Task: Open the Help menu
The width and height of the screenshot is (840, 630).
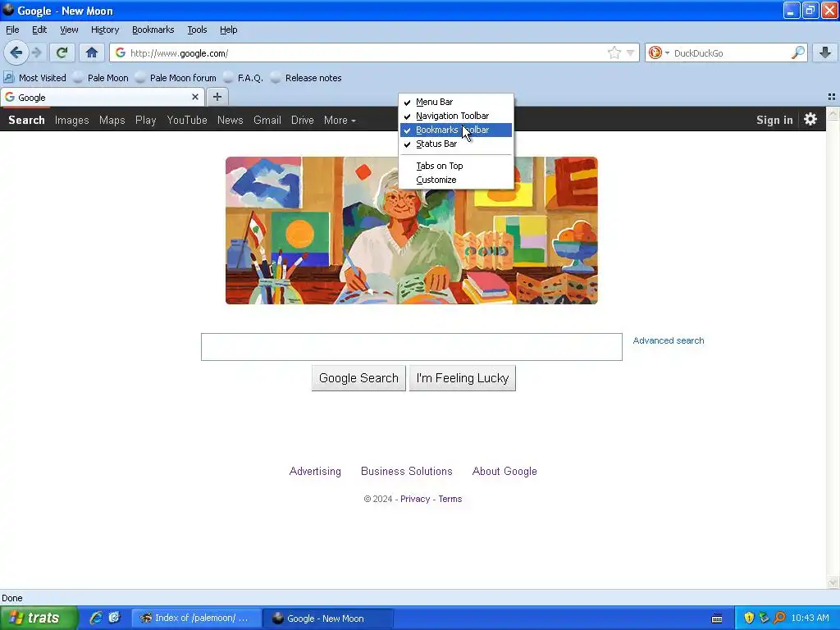Action: click(228, 30)
